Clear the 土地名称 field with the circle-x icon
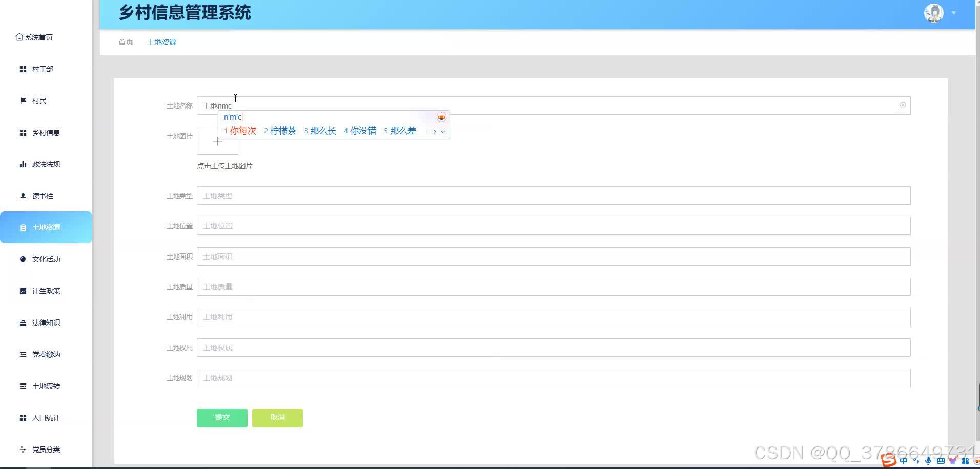 [903, 105]
